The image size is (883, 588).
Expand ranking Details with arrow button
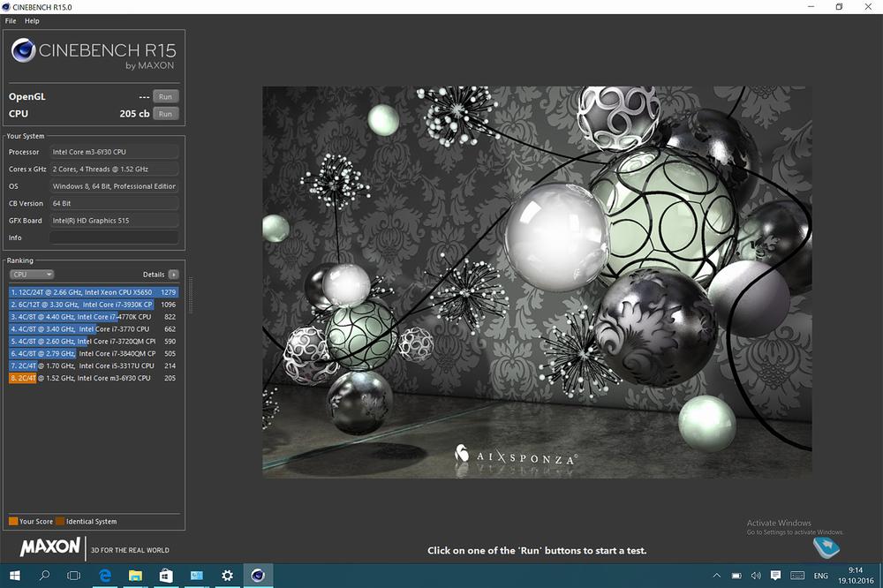174,275
